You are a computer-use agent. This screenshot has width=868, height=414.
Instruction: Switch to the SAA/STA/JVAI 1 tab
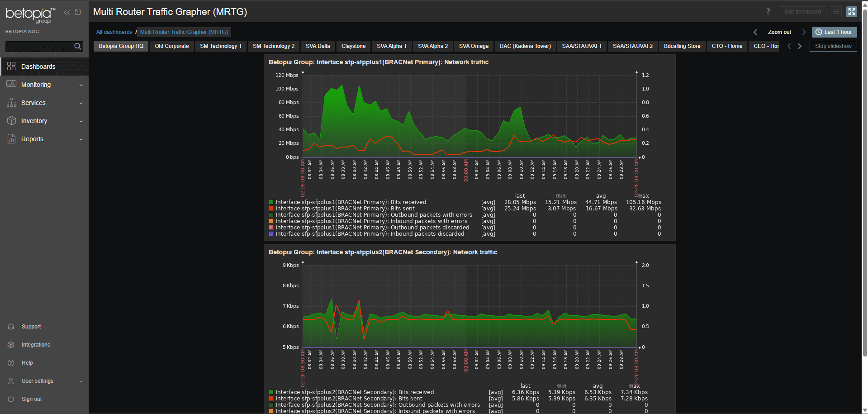pos(582,46)
